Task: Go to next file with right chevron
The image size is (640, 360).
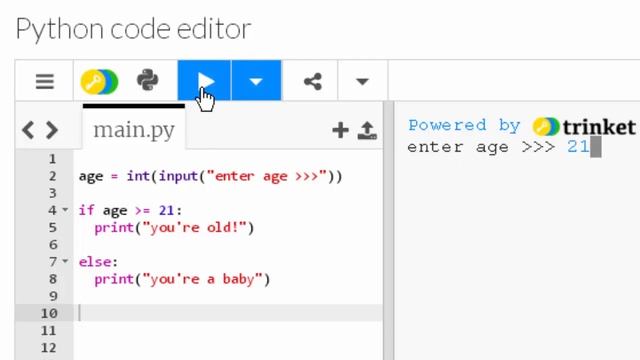Action: coord(52,130)
